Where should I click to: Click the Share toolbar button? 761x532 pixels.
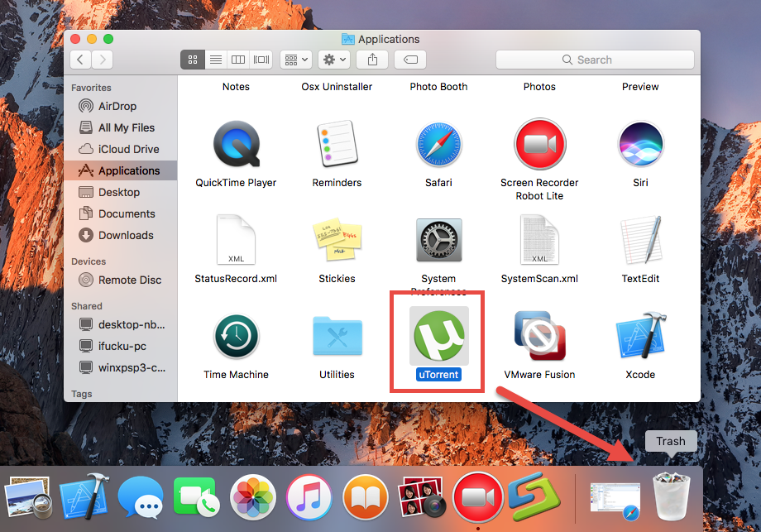click(x=371, y=59)
